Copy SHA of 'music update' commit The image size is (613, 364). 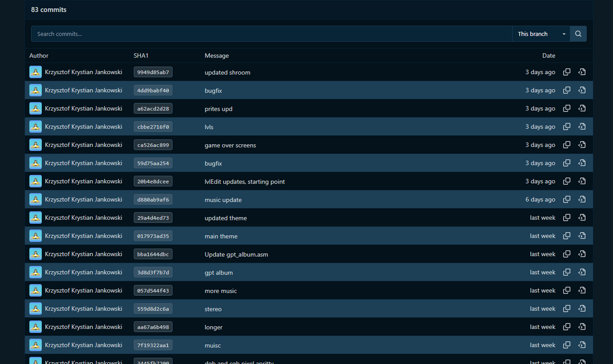[x=567, y=200]
